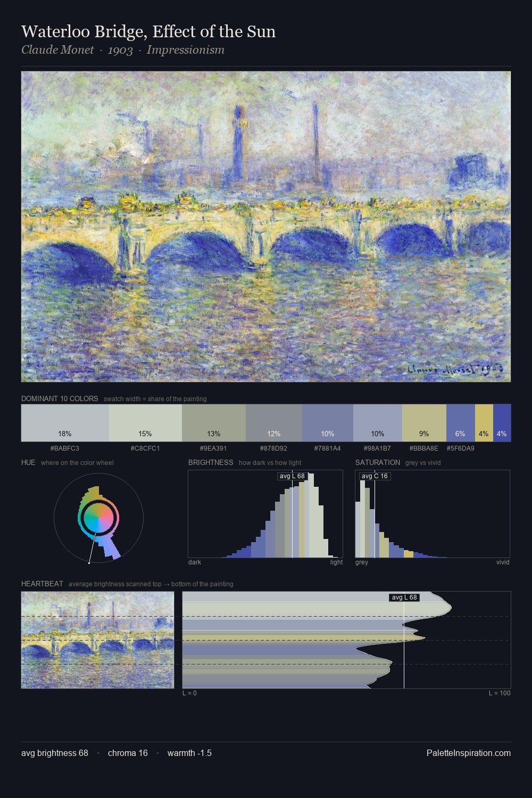Click the main Waterloo Bridge painting image
This screenshot has width=532, height=798.
266,227
